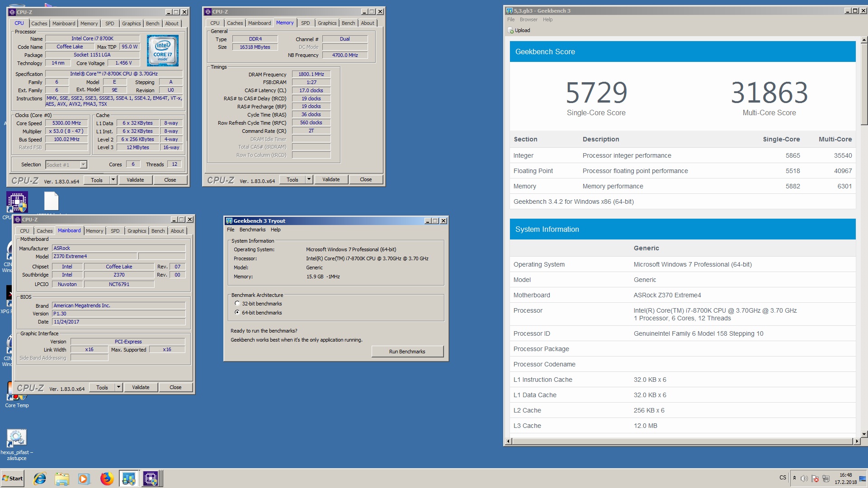Open network connection tray icon

coord(826,479)
